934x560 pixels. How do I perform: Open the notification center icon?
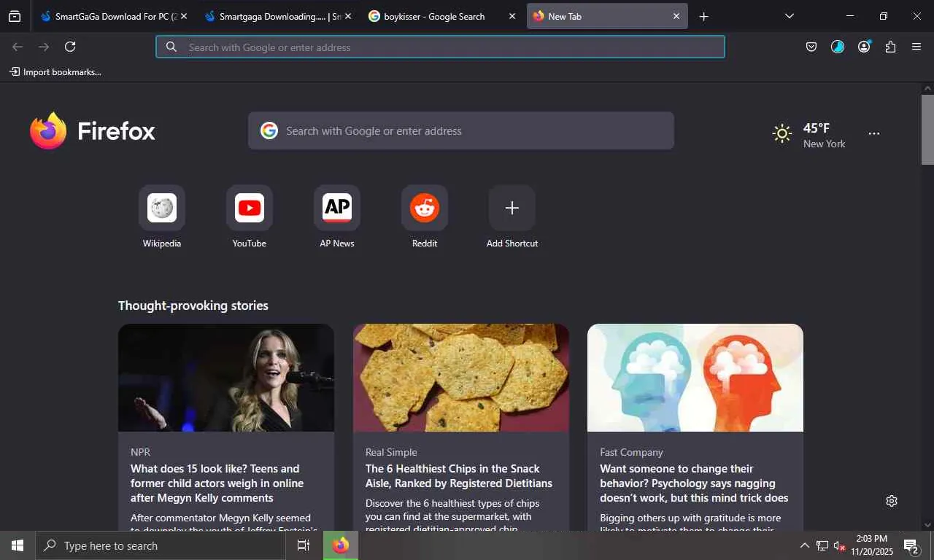[x=911, y=545]
